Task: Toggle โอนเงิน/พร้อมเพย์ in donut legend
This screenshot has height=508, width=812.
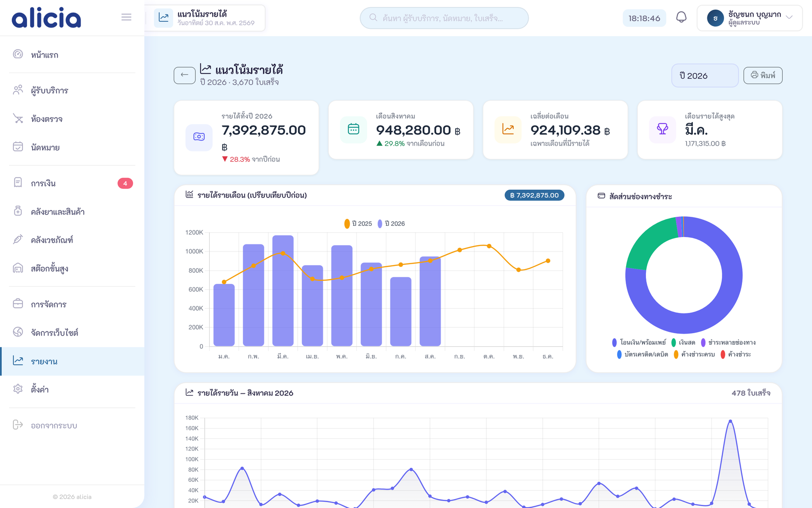Action: 639,342
